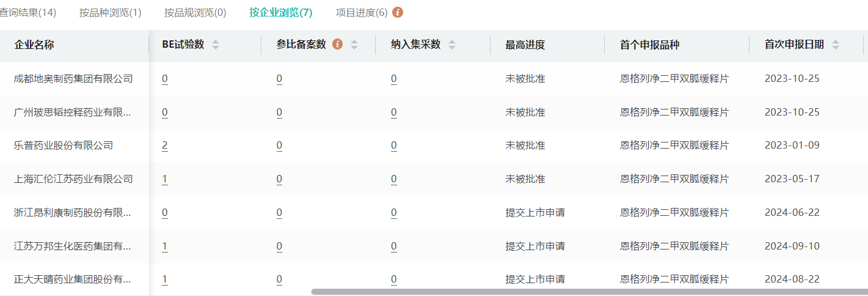Open the 按品种浏览(1) tab
868x296 pixels.
coord(110,12)
